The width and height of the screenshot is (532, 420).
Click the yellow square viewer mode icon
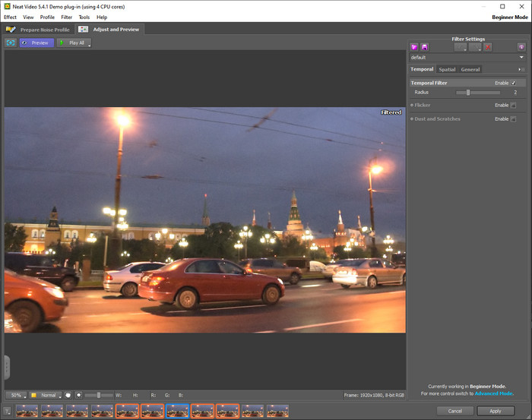point(34,395)
